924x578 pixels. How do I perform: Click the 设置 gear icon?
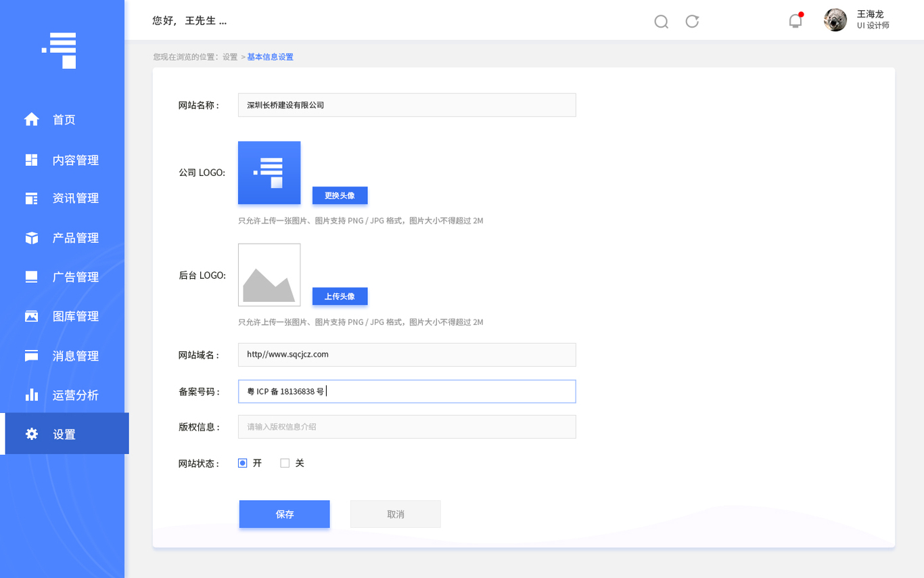click(x=32, y=434)
